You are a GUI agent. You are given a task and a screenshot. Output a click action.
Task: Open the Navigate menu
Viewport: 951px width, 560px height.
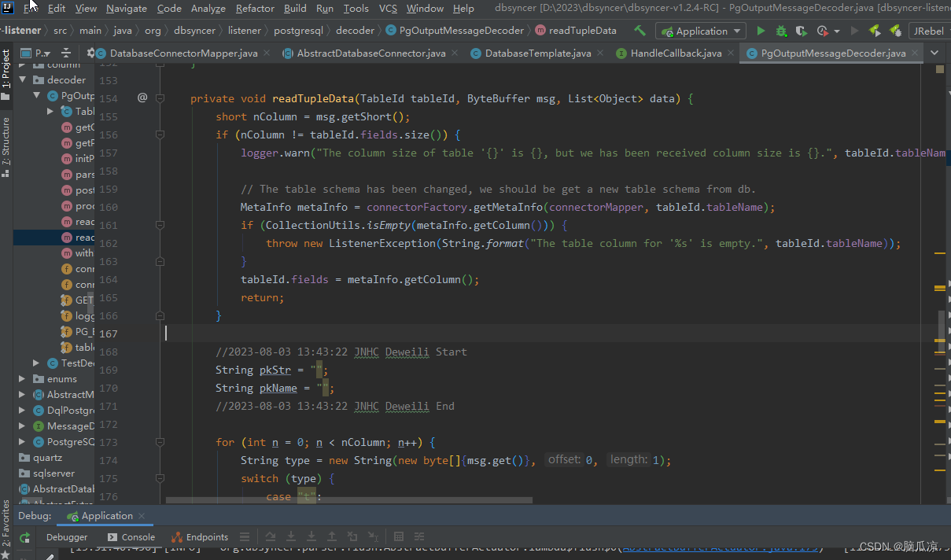pos(127,8)
